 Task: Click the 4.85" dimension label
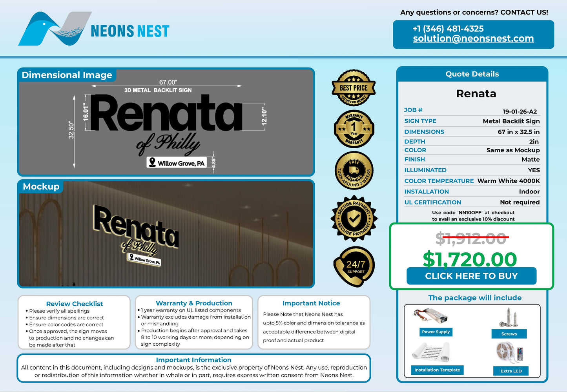point(214,162)
